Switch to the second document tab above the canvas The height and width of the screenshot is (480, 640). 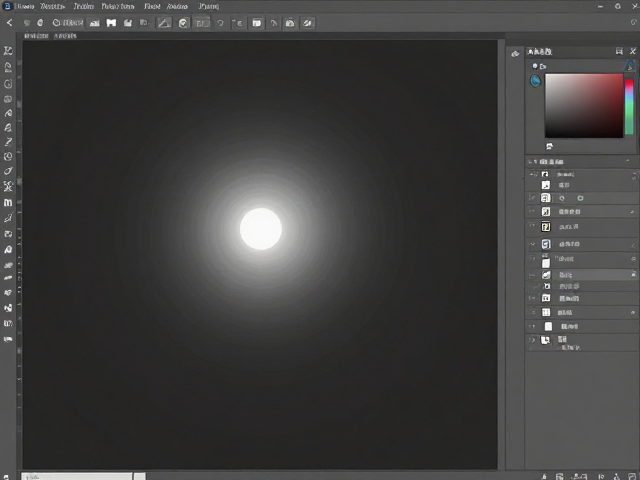pyautogui.click(x=65, y=36)
